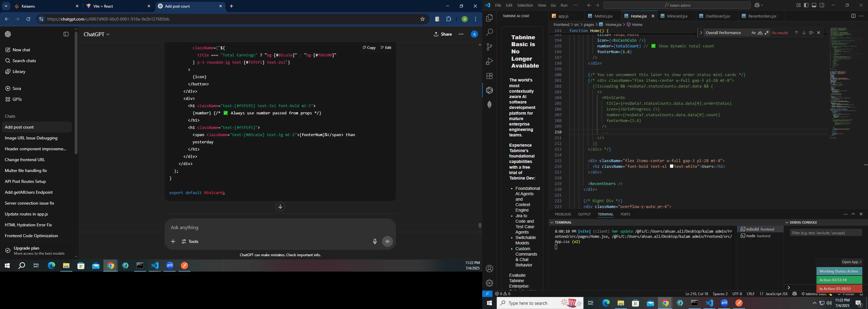The height and width of the screenshot is (309, 868).
Task: Switch to the PROBLEMS panel tab
Action: pos(563,214)
